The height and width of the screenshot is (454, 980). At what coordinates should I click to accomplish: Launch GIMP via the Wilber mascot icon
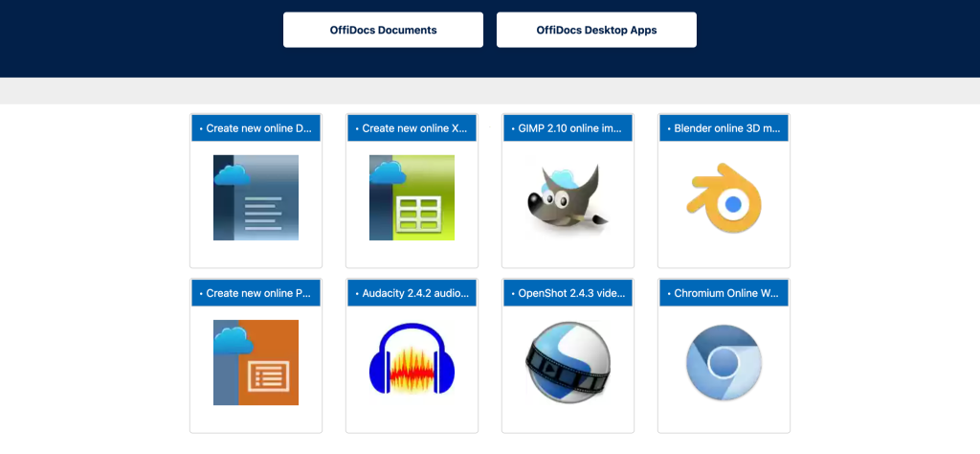coord(568,197)
